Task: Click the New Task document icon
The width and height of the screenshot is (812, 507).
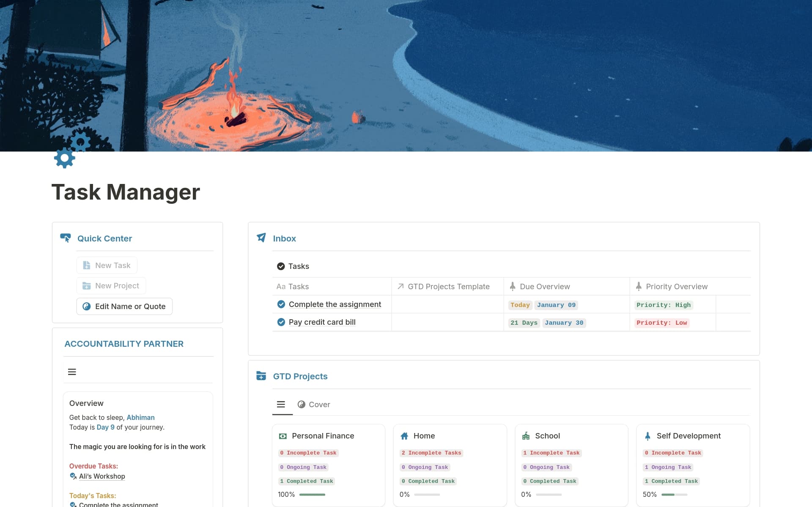Action: point(87,265)
